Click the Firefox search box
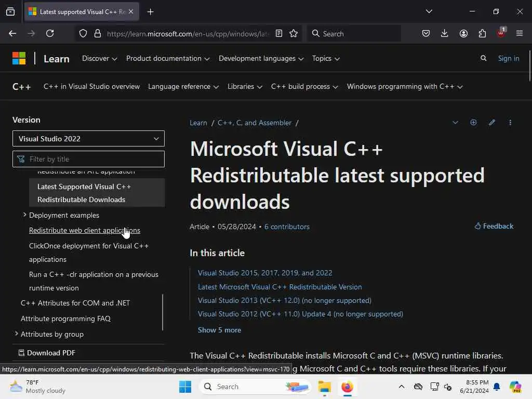Viewport: 532px width, 399px height. tap(354, 33)
